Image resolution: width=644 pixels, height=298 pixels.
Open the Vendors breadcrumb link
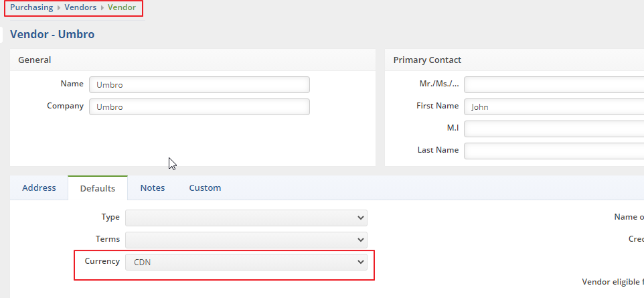[80, 7]
